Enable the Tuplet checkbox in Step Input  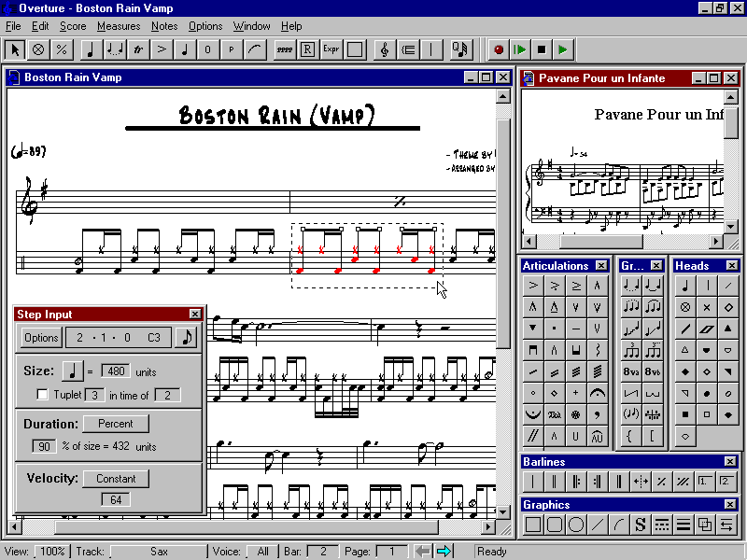coord(42,395)
